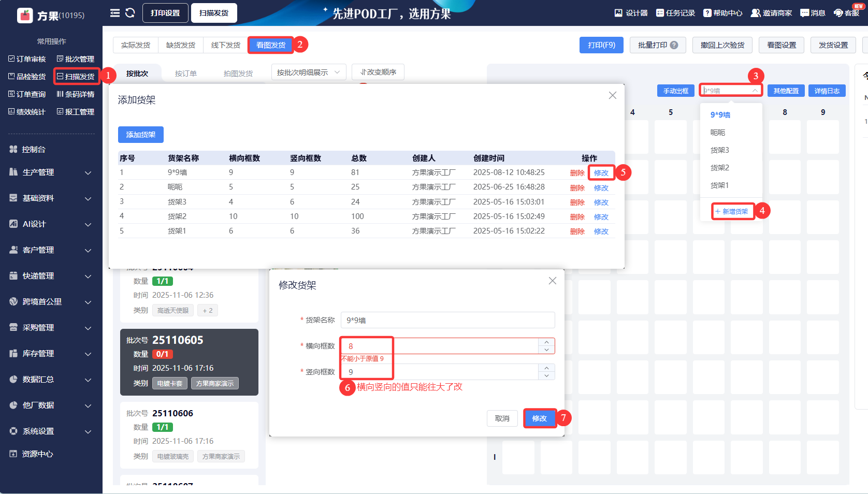868x494 pixels.
Task: Expand the 基础资料 menu
Action: tap(51, 198)
